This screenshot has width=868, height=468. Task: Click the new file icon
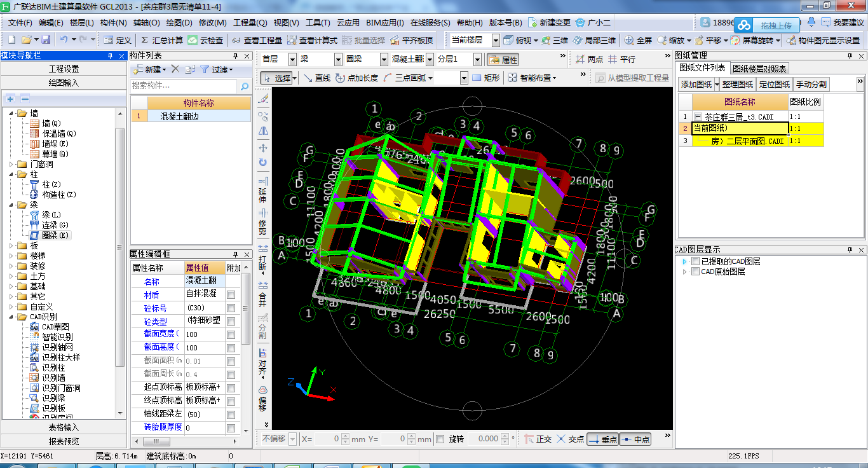pos(12,40)
